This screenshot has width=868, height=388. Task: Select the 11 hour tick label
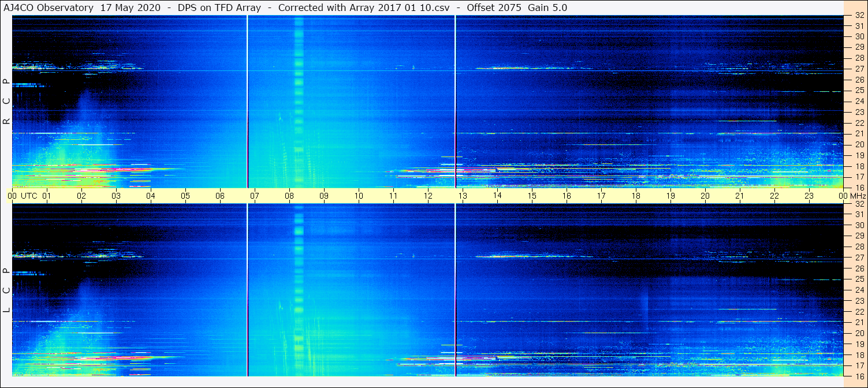click(x=393, y=196)
